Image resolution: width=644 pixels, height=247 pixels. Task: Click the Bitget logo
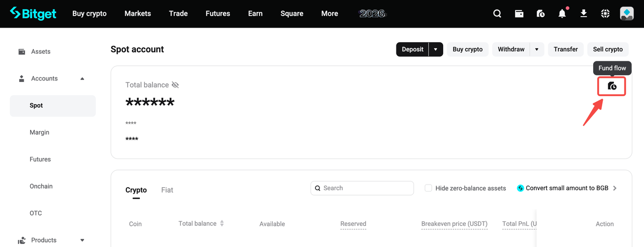pyautogui.click(x=33, y=14)
